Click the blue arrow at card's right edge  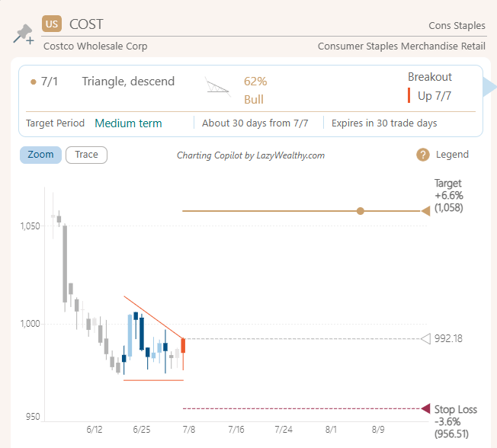[490, 88]
